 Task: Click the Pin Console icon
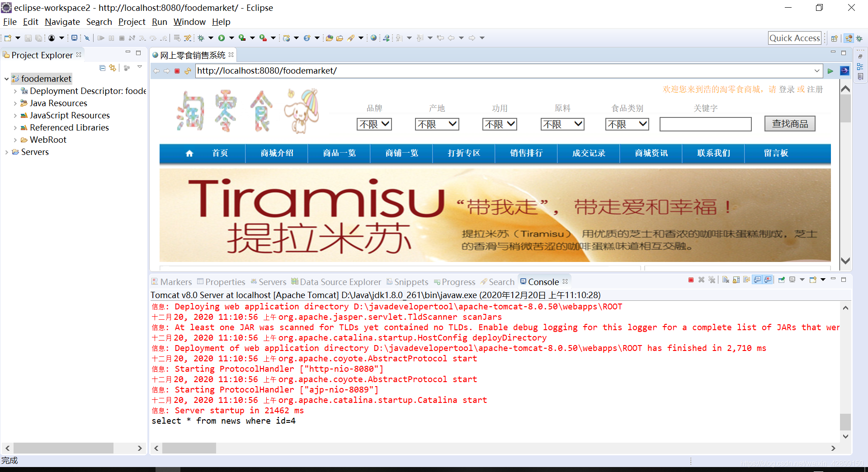tap(781, 280)
